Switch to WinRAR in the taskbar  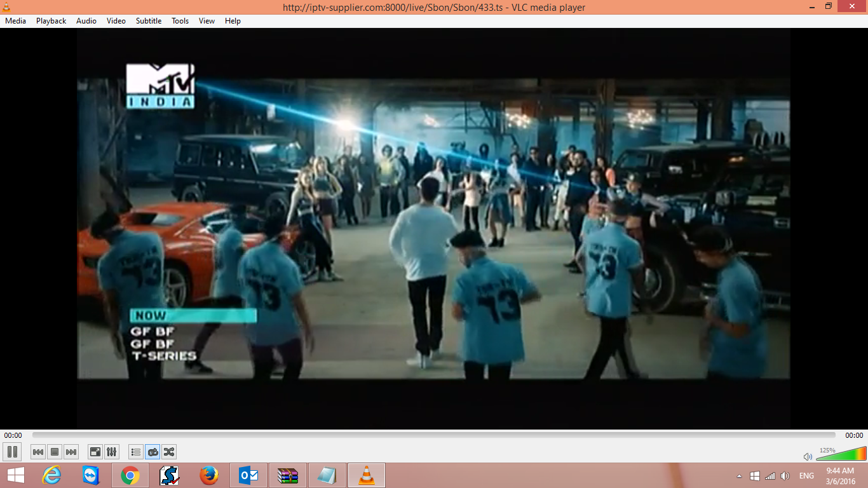tap(288, 475)
